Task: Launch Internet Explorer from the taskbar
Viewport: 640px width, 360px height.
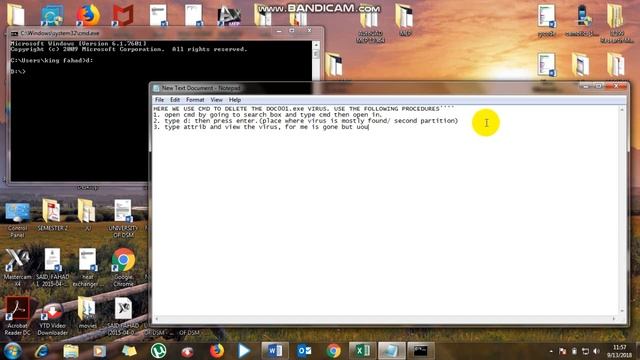Action: point(42,351)
